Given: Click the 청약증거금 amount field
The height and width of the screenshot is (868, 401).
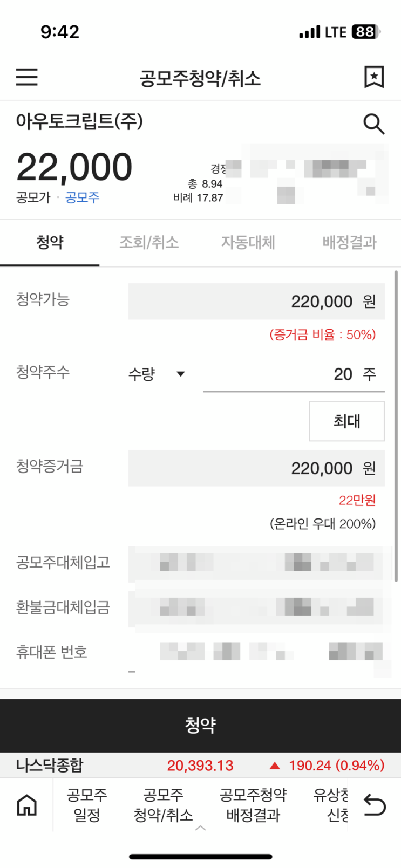Looking at the screenshot, I should [256, 468].
